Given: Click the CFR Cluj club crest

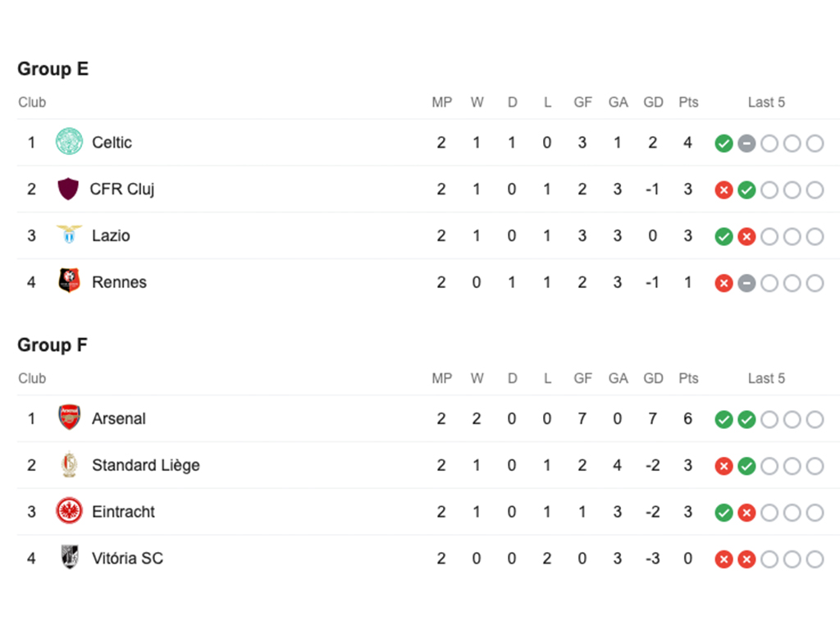Looking at the screenshot, I should coord(68,189).
